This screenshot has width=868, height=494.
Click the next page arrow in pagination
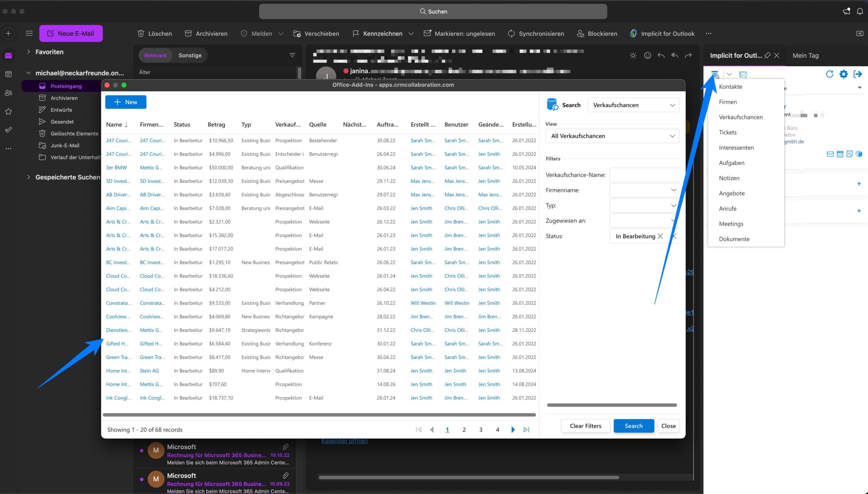point(513,430)
